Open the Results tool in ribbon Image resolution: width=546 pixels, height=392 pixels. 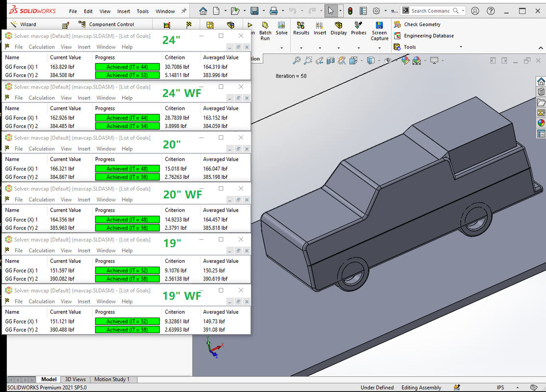(x=301, y=28)
